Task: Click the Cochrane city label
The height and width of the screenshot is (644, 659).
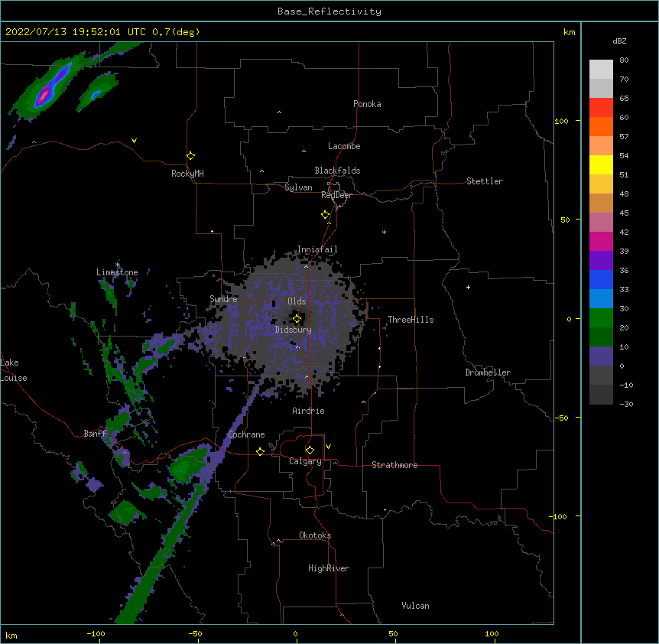Action: tap(246, 434)
